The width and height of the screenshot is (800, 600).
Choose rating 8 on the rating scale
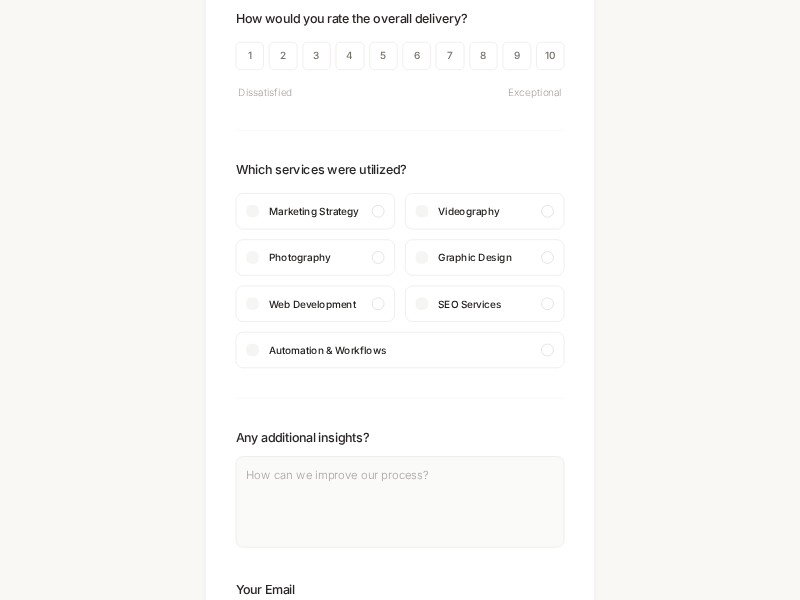pyautogui.click(x=483, y=56)
